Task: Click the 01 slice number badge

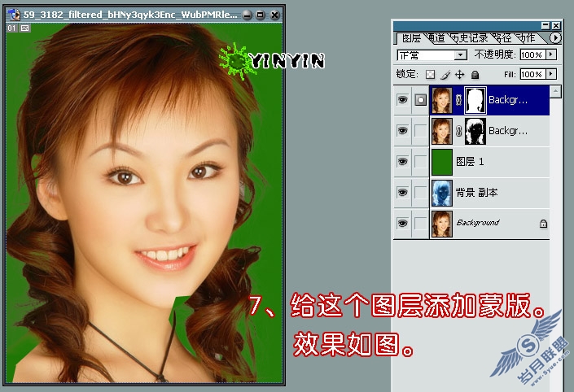Action: (11, 28)
